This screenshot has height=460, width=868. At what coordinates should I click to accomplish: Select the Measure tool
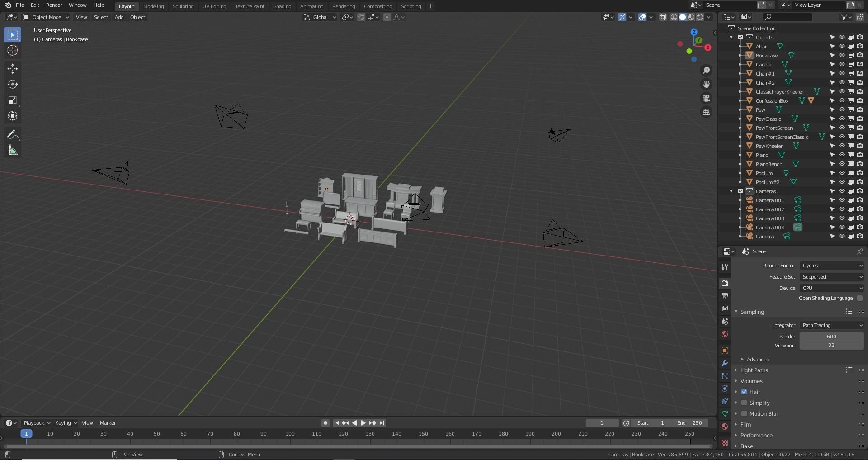[13, 150]
